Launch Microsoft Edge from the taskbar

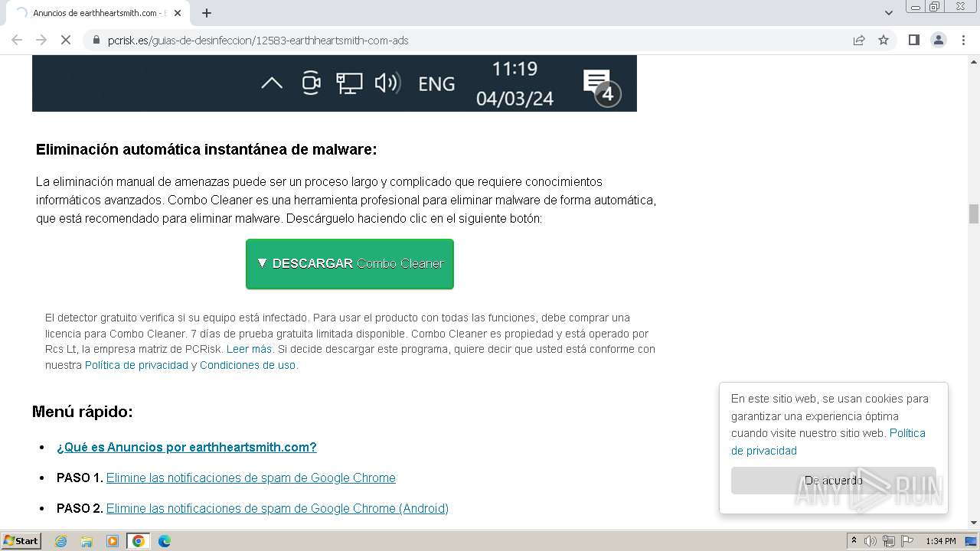[x=165, y=541]
